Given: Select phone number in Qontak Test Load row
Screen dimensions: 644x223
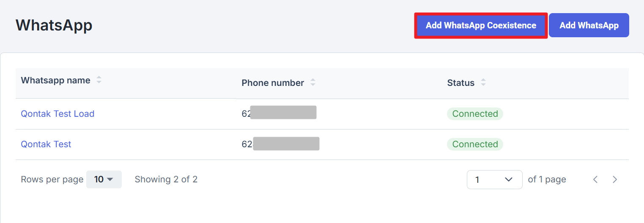Looking at the screenshot, I should (x=279, y=113).
